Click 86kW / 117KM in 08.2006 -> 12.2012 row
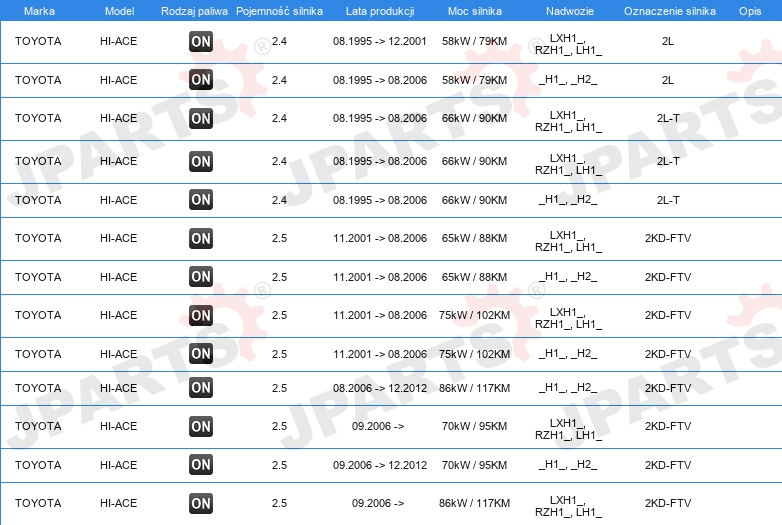Image resolution: width=782 pixels, height=525 pixels. [474, 388]
